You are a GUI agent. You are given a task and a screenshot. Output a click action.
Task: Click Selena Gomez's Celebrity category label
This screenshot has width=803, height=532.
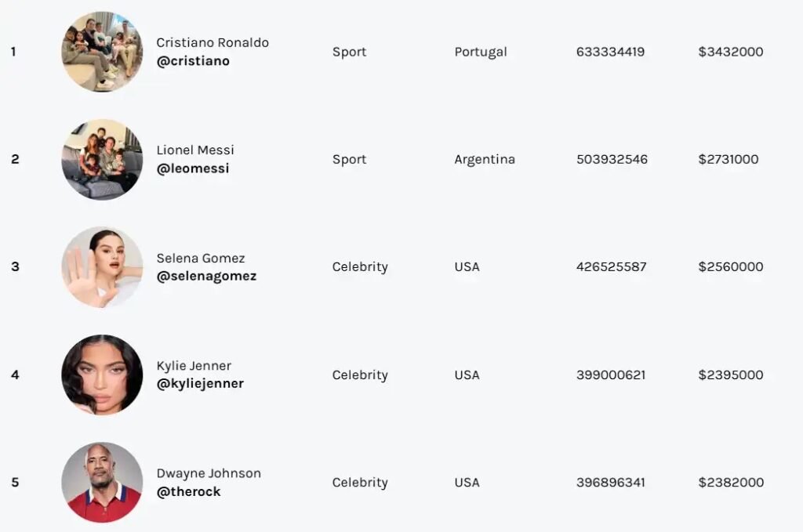coord(360,267)
